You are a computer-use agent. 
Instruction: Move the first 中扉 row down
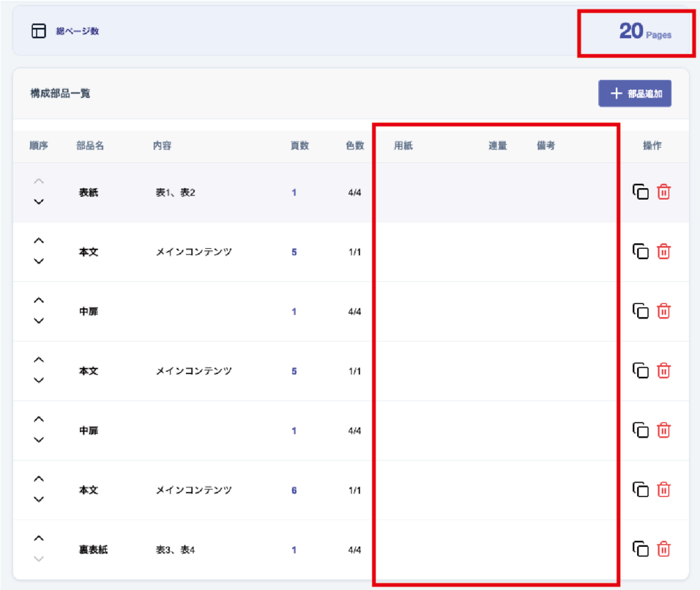(39, 321)
